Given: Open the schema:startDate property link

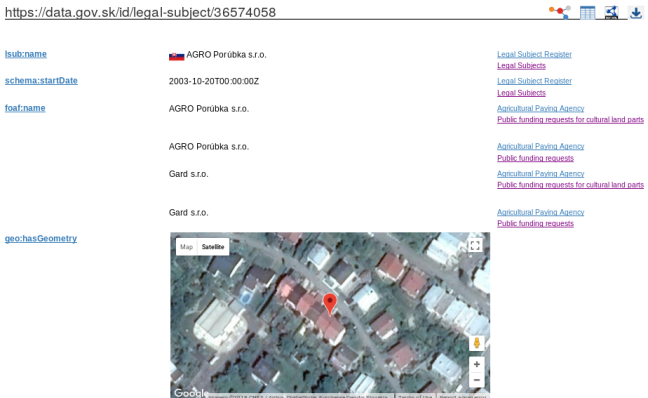Looking at the screenshot, I should coord(41,81).
